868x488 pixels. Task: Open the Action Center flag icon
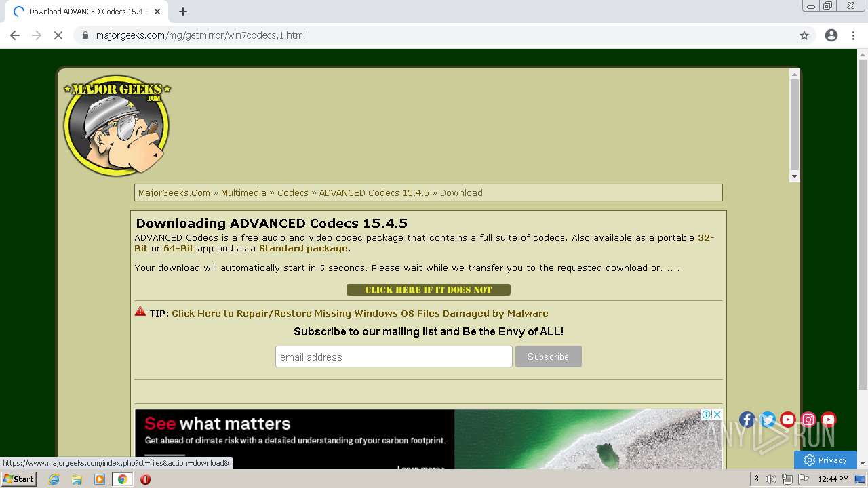pos(804,479)
